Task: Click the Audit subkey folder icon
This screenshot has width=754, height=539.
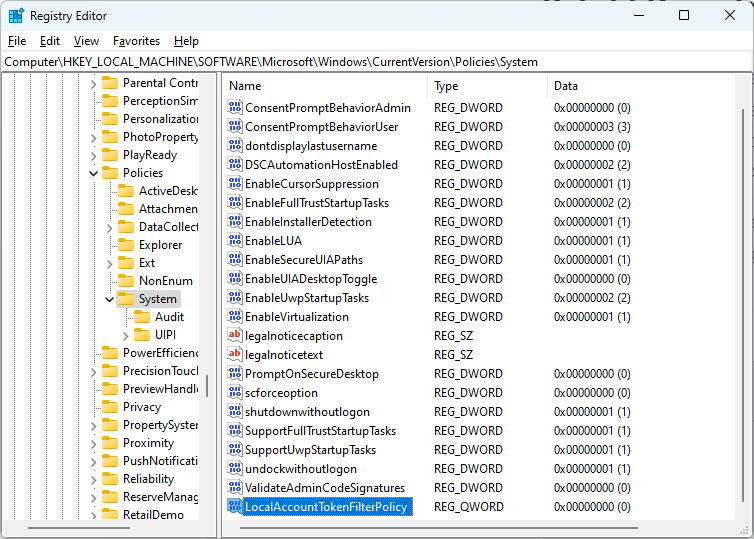Action: pyautogui.click(x=142, y=317)
